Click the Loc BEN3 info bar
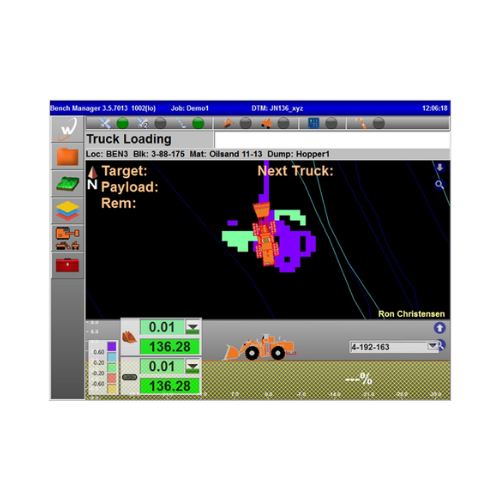Image resolution: width=500 pixels, height=500 pixels. (268, 154)
